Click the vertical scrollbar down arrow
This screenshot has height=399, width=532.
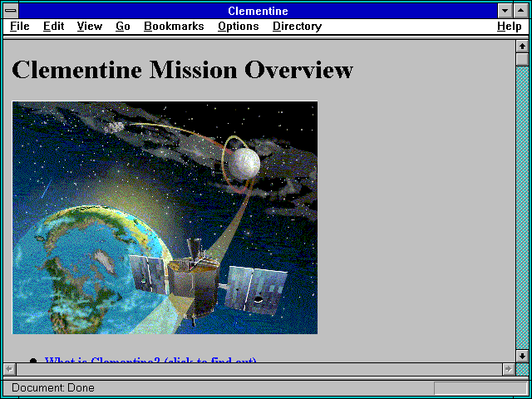pos(522,356)
